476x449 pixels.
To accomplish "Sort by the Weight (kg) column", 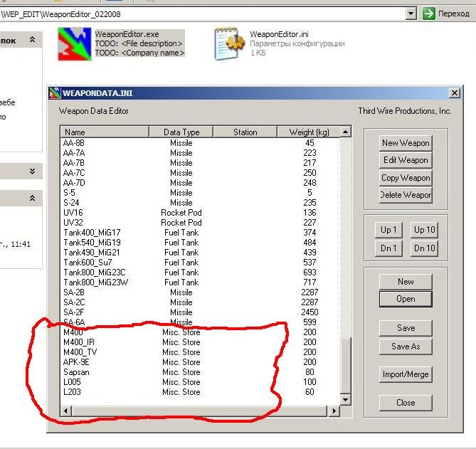I will [x=309, y=132].
